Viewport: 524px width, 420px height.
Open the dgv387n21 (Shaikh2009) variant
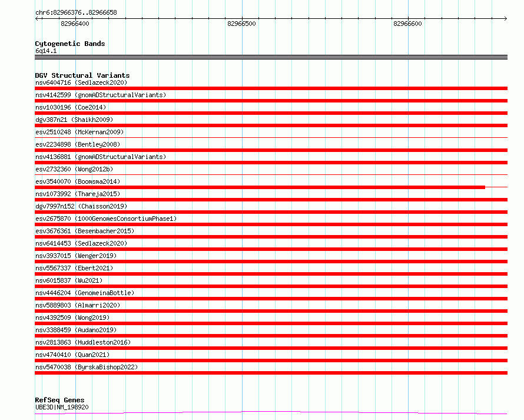coord(74,120)
